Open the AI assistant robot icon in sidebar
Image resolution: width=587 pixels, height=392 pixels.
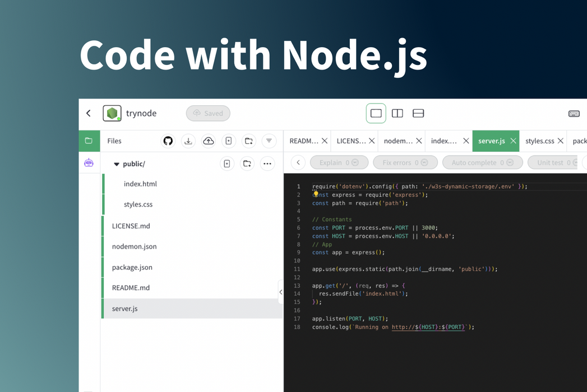pyautogui.click(x=89, y=162)
